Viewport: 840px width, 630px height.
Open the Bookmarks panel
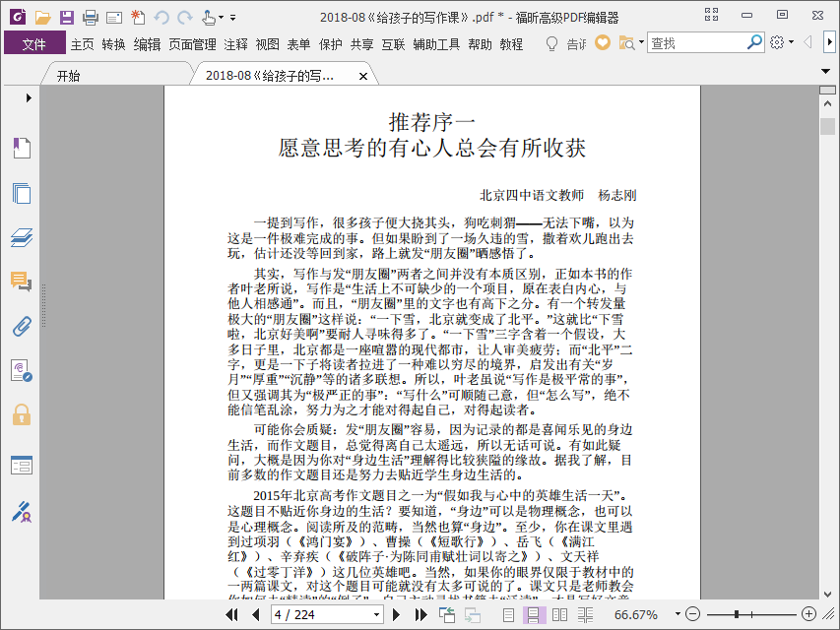click(x=22, y=148)
